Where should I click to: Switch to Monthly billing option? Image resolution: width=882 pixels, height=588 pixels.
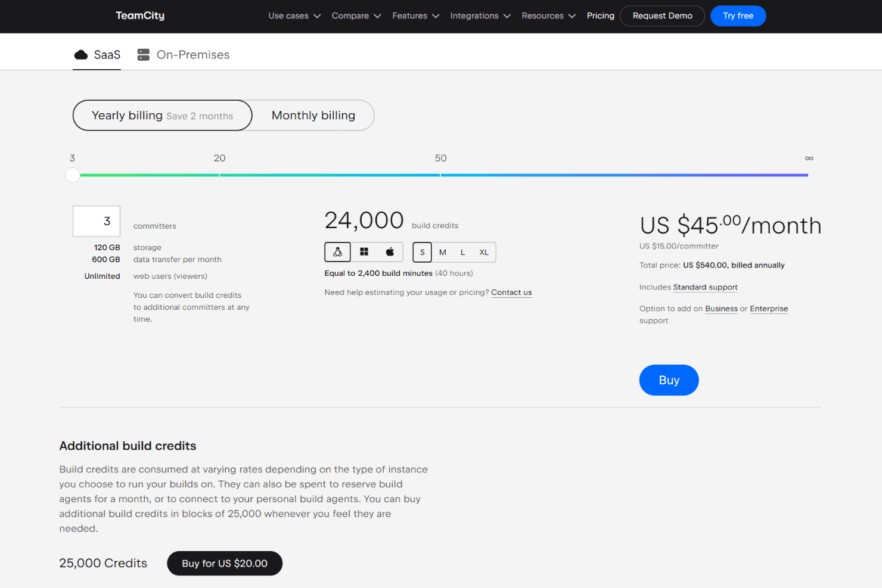313,116
